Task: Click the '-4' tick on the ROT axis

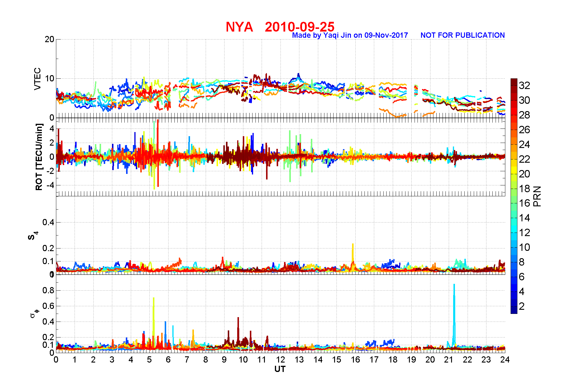Action: coord(50,185)
